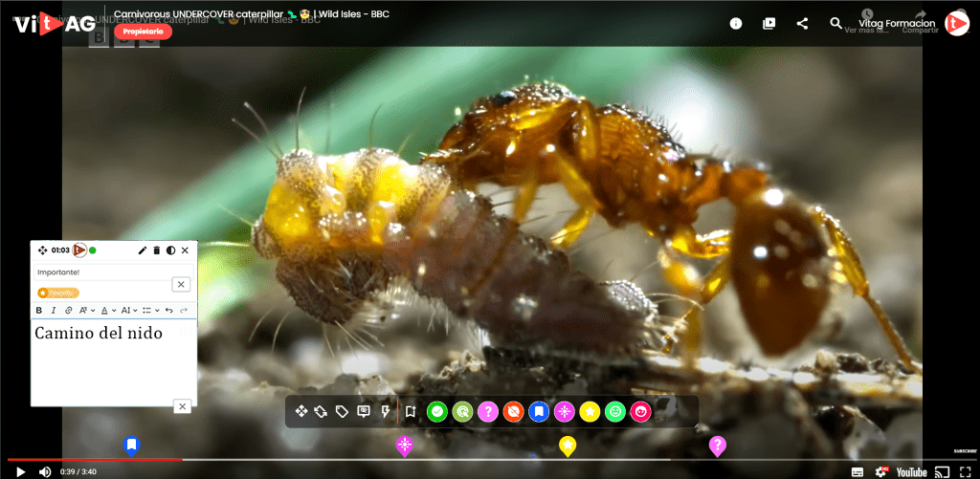Delete the note using the trash icon
Screen dimensions: 980x479
click(x=157, y=250)
